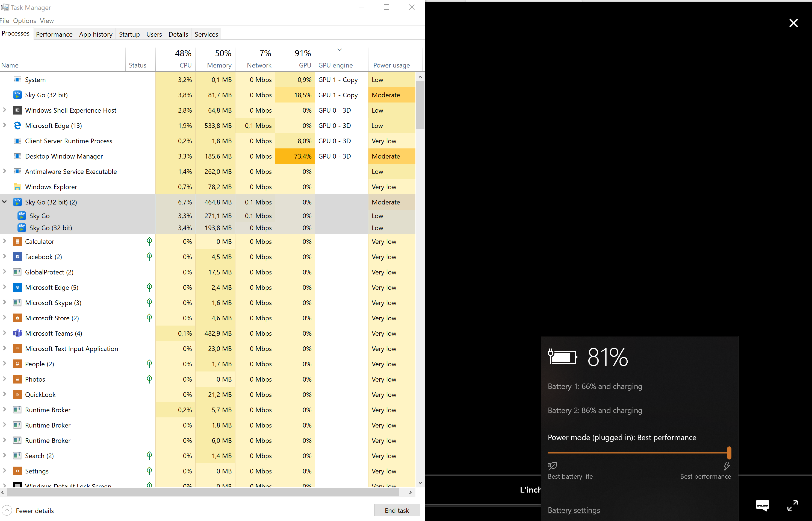This screenshot has height=521, width=812.
Task: Click the Sky Go (32 bit) process icon
Action: point(17,95)
